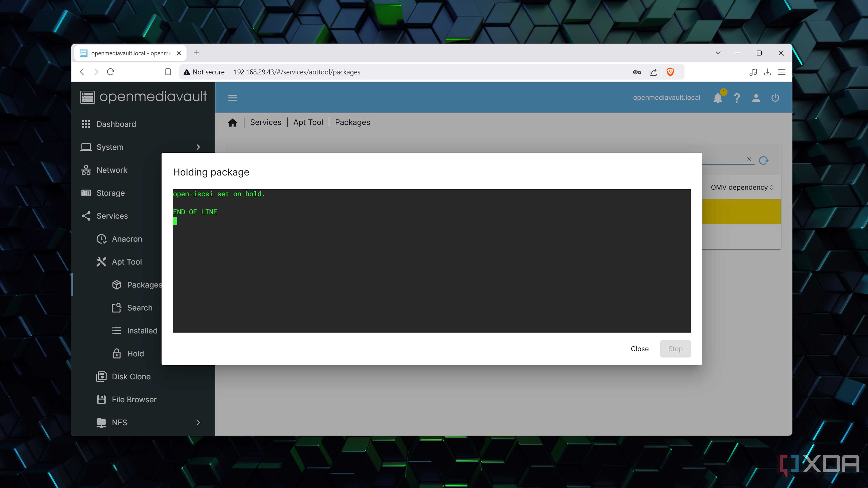Image resolution: width=868 pixels, height=488 pixels.
Task: Go back in browser history
Action: (82, 72)
